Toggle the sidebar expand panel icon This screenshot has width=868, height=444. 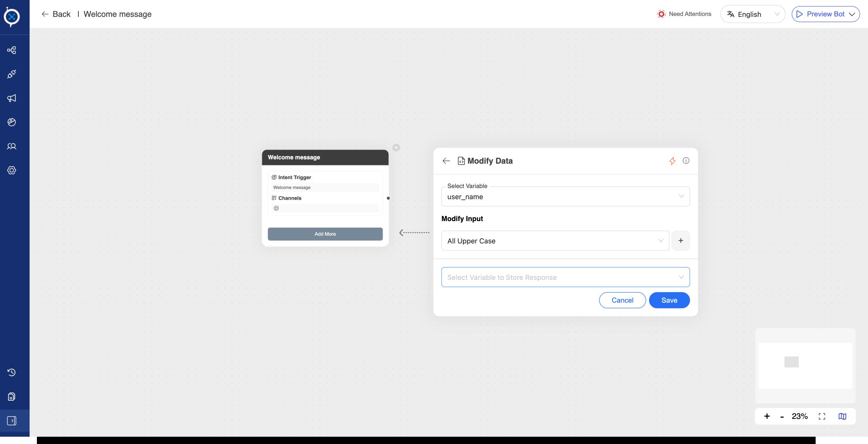(x=12, y=421)
